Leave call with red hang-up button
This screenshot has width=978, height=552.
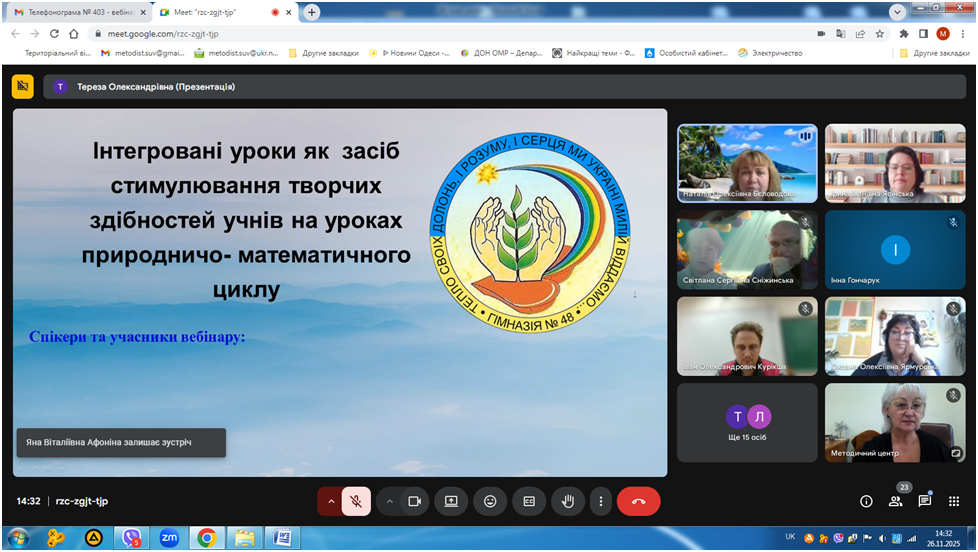638,501
